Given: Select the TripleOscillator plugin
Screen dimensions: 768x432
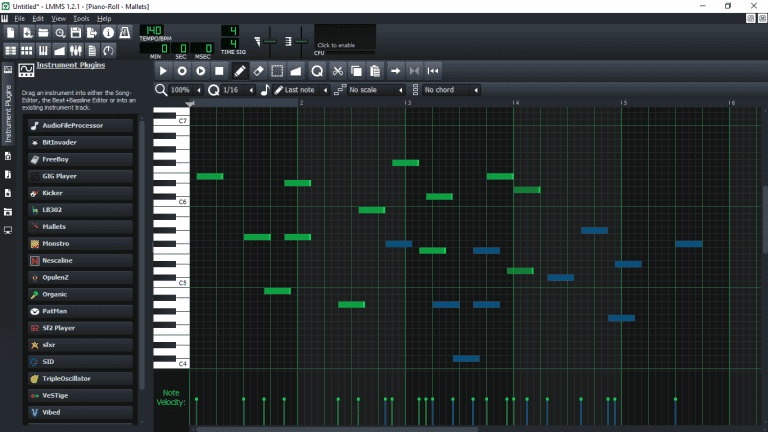Looking at the screenshot, I should [81, 378].
